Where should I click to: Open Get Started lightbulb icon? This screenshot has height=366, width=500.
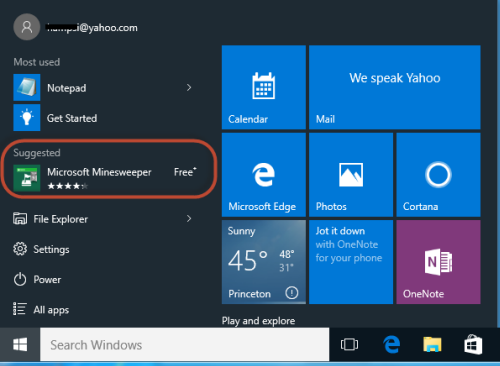(27, 118)
